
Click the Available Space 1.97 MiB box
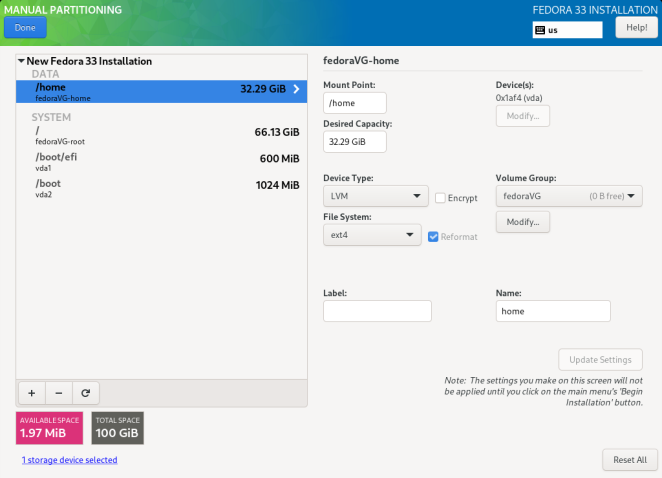point(49,428)
